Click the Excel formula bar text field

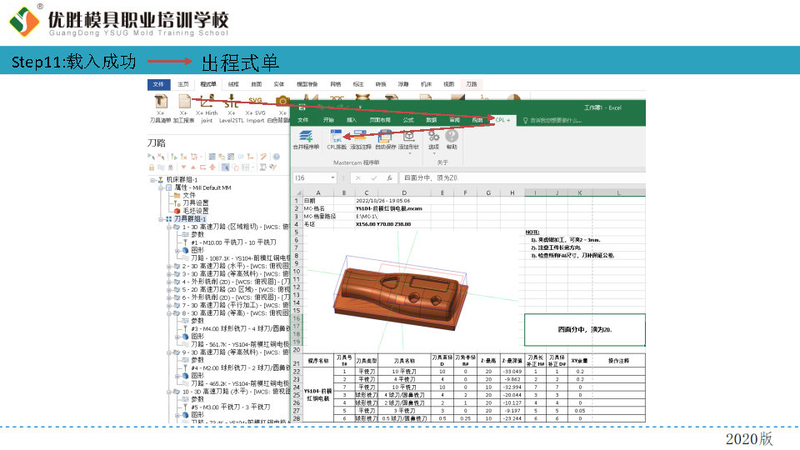point(522,178)
